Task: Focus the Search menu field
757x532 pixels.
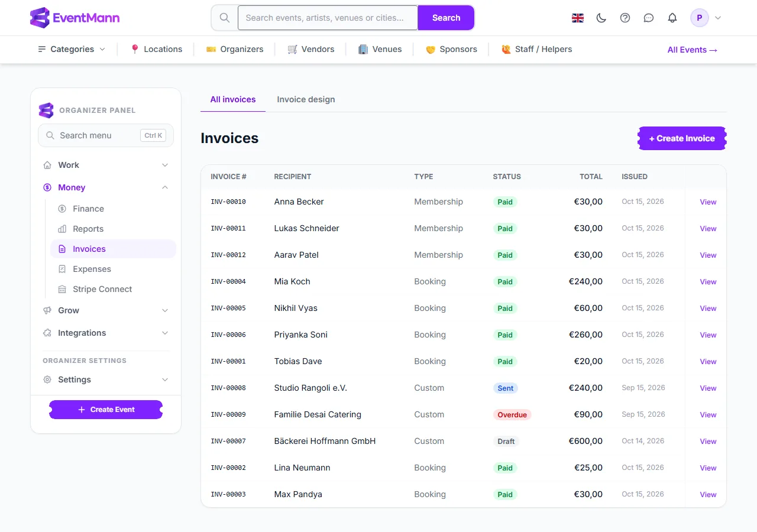Action: pos(106,135)
